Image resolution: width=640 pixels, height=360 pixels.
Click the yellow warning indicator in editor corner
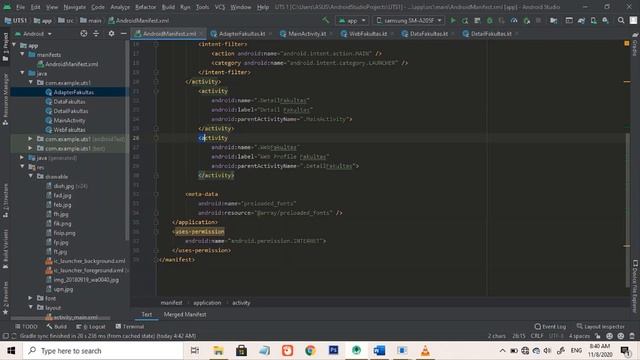click(627, 43)
